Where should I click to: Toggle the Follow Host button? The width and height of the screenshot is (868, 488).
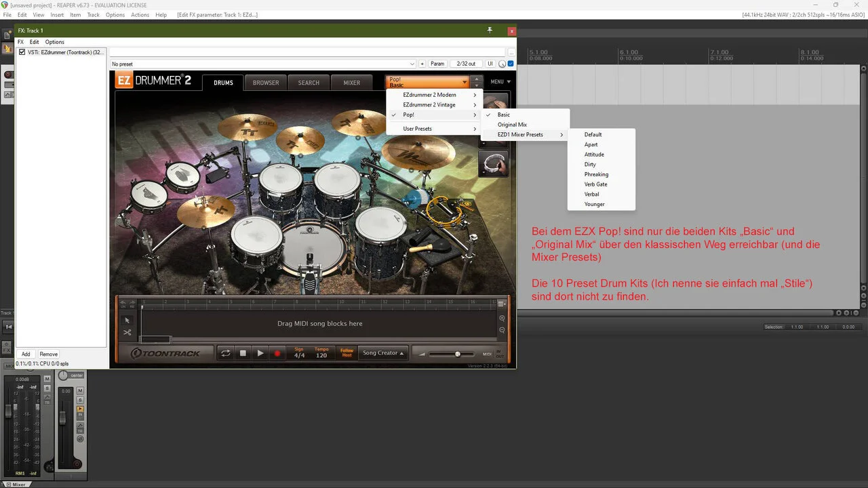click(347, 353)
